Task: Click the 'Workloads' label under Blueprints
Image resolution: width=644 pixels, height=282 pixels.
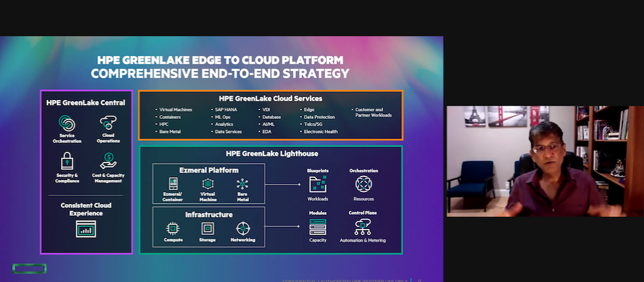Action: coord(318,199)
